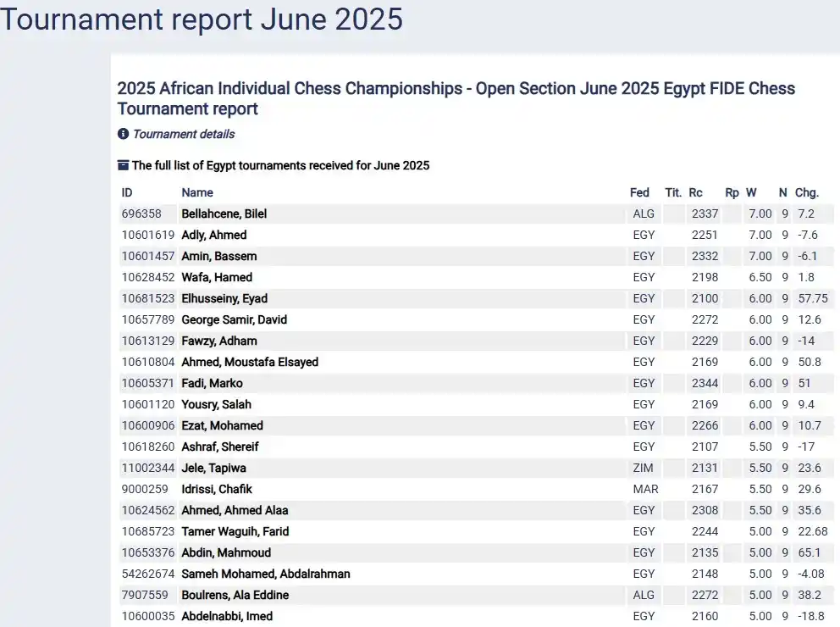
Task: Select ID 10601457
Action: point(148,256)
